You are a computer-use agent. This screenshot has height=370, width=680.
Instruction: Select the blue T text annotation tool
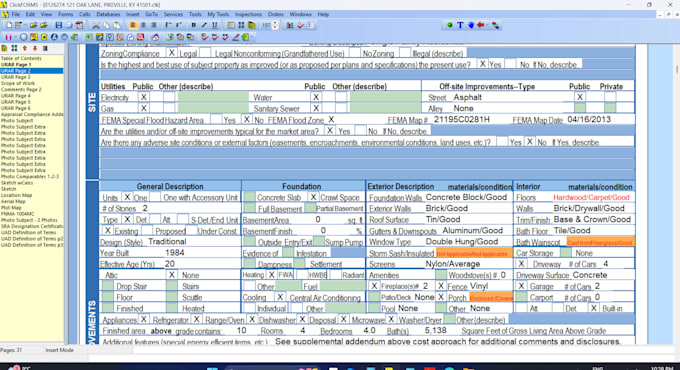[460, 25]
